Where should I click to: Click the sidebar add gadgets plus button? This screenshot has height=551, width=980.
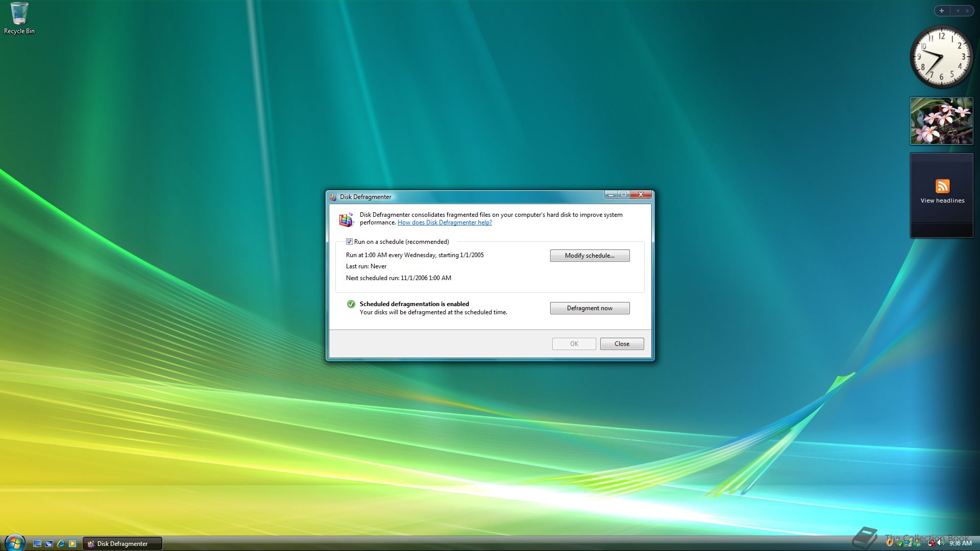[x=942, y=11]
